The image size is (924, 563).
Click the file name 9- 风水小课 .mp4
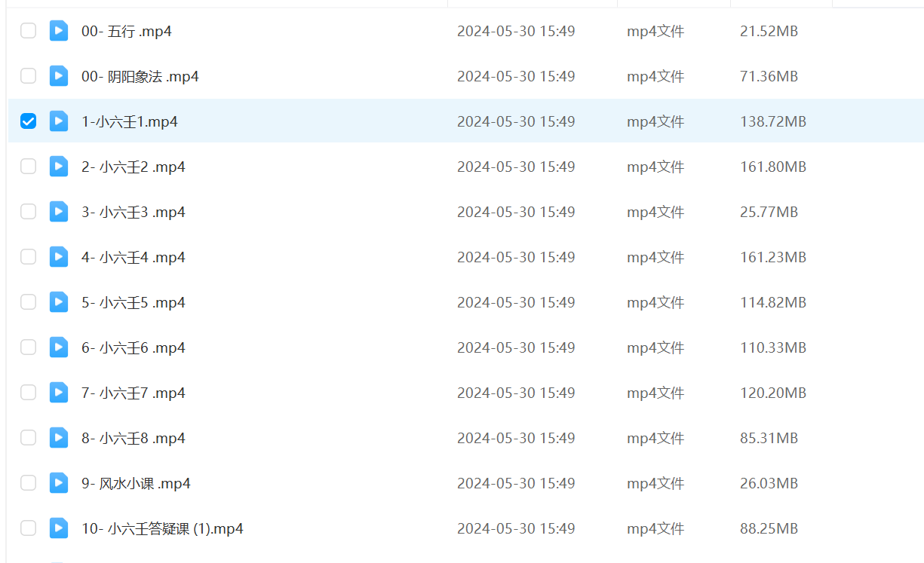click(136, 483)
